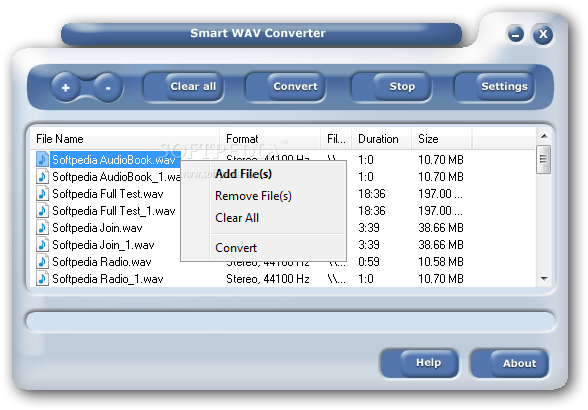
Task: Close the Smart WAV Converter window
Action: point(543,35)
